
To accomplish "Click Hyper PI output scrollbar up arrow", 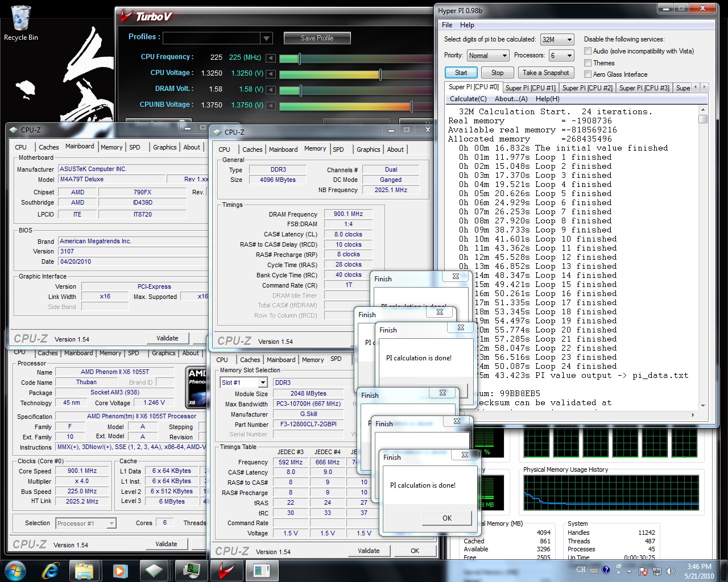I will 703,110.
